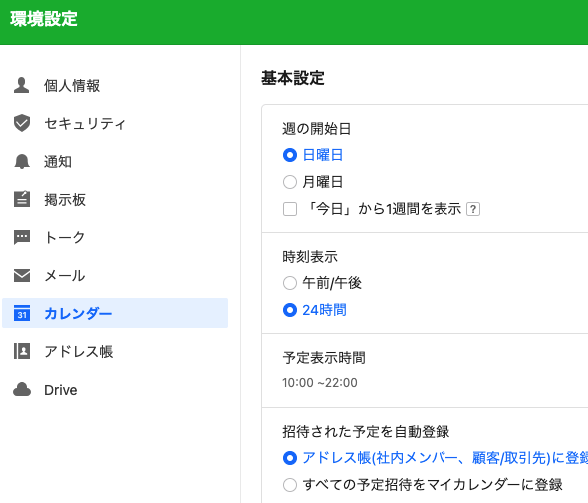Select the 24時間 radio option
Image resolution: width=588 pixels, height=503 pixels.
point(290,310)
